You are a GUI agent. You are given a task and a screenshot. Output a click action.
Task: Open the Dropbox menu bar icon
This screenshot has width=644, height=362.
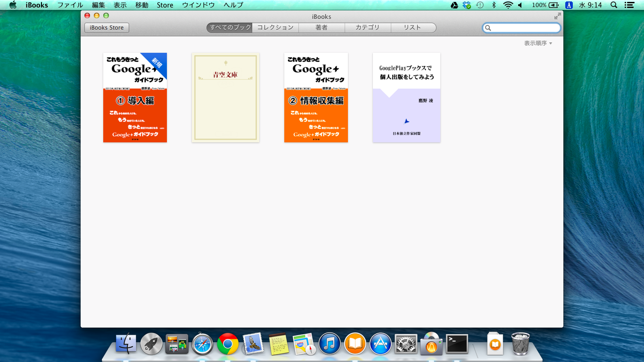467,5
